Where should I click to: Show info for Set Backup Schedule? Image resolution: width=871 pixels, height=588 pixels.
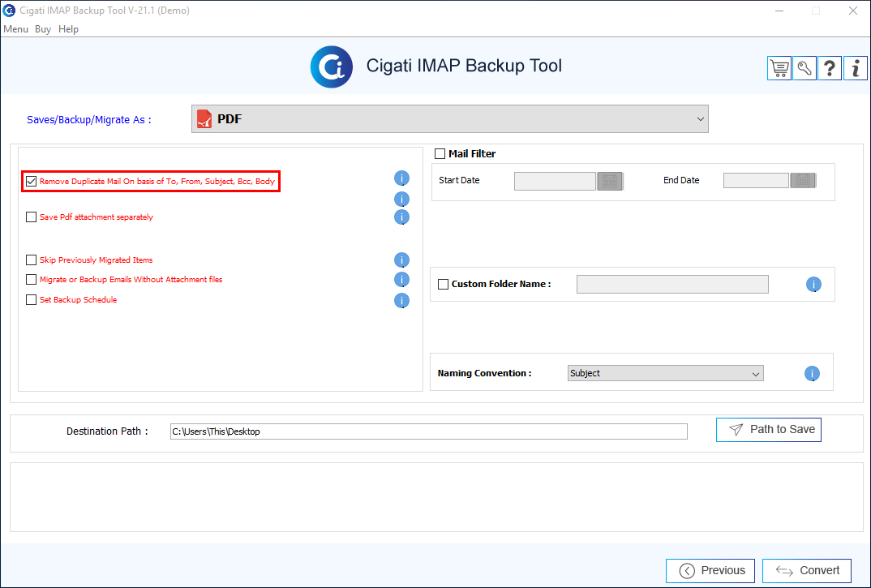coord(401,301)
